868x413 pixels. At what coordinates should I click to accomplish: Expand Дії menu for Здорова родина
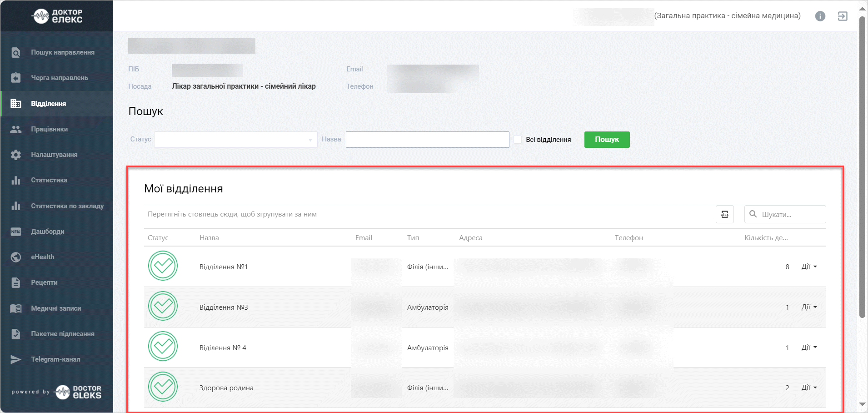(809, 388)
